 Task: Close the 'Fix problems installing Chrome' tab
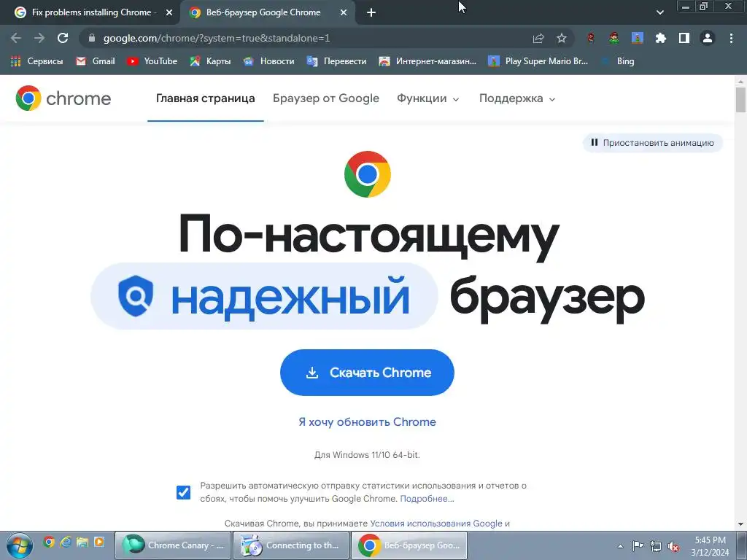pyautogui.click(x=169, y=13)
